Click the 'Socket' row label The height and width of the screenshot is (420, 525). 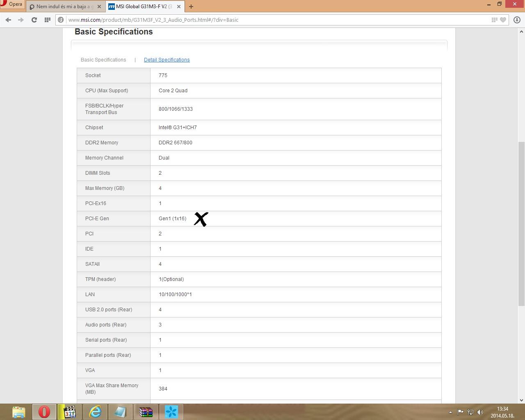click(93, 75)
